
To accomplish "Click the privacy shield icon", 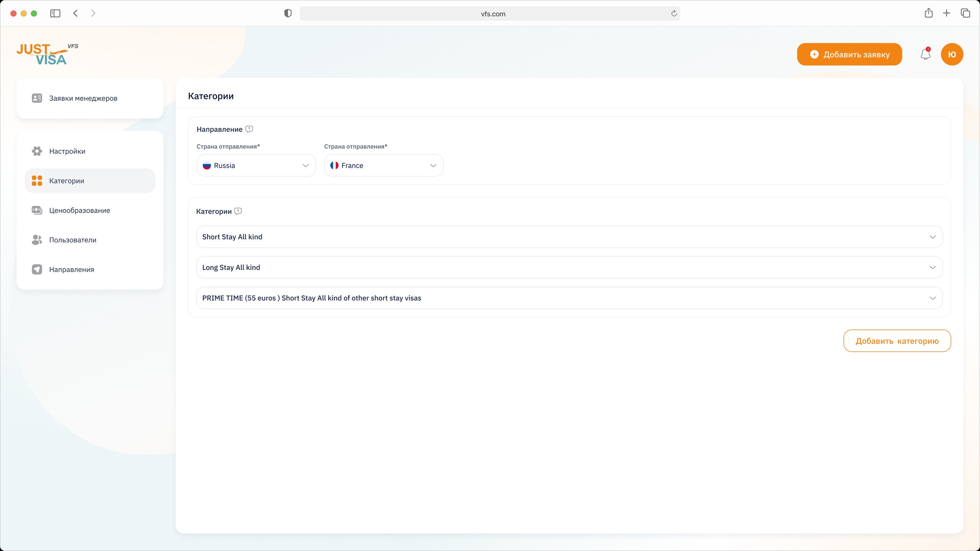I will [x=288, y=13].
